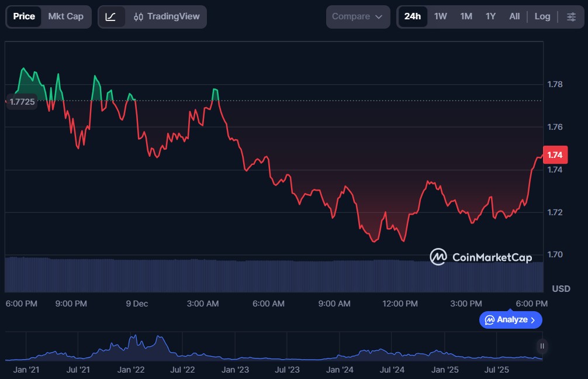Click the USD currency label
The width and height of the screenshot is (588, 379).
[x=561, y=289]
